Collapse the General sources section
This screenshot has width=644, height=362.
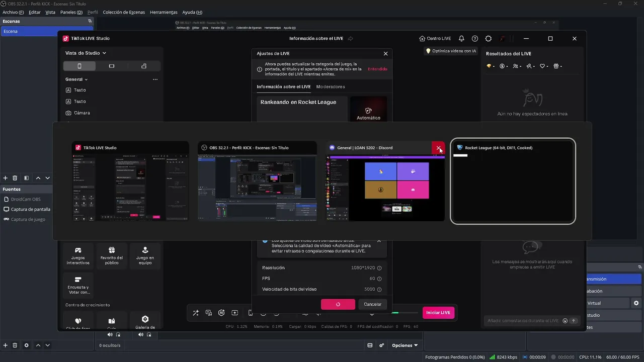76,79
